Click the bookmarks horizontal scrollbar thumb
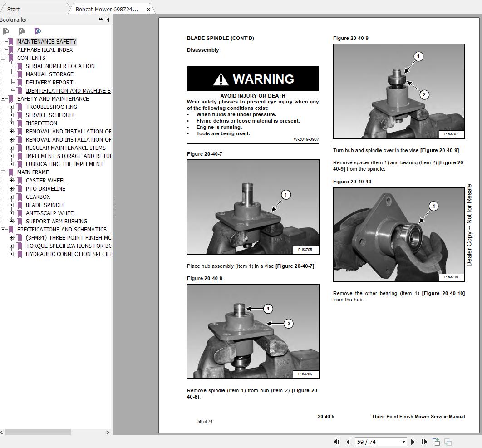Screen dimensions: 482x448 (38, 432)
